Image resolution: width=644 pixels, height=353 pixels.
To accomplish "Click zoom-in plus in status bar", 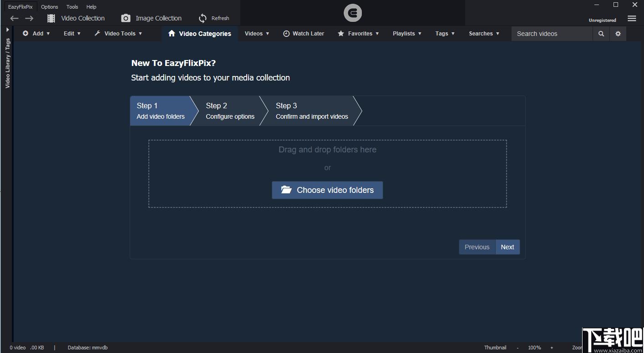I will click(552, 348).
